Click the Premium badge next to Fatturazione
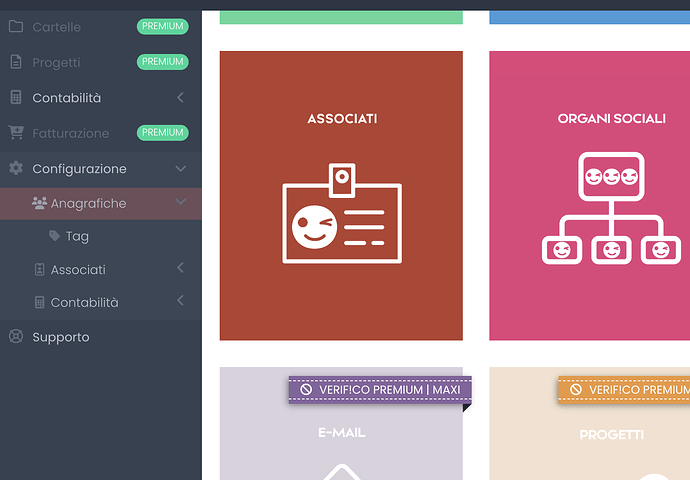This screenshot has width=690, height=480. (x=162, y=133)
